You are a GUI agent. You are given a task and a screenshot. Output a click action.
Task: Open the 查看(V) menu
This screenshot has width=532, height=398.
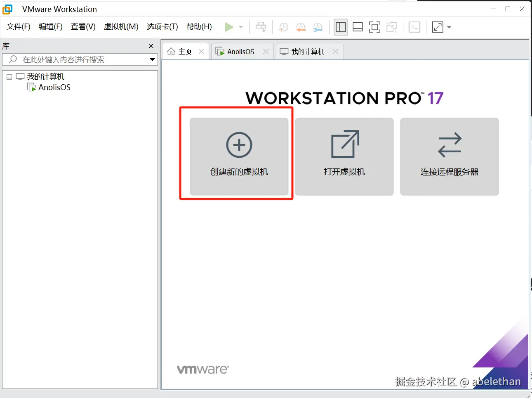(83, 27)
